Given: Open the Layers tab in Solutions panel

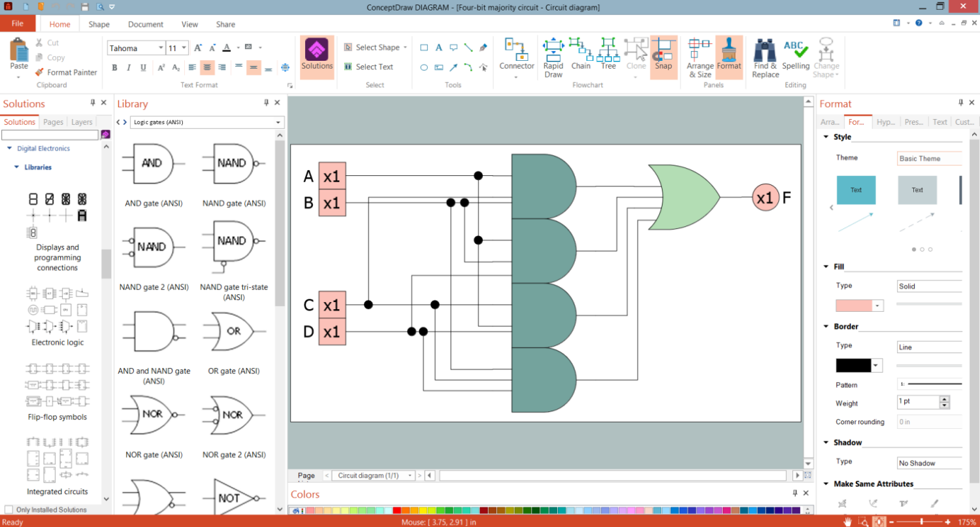Looking at the screenshot, I should coord(82,122).
